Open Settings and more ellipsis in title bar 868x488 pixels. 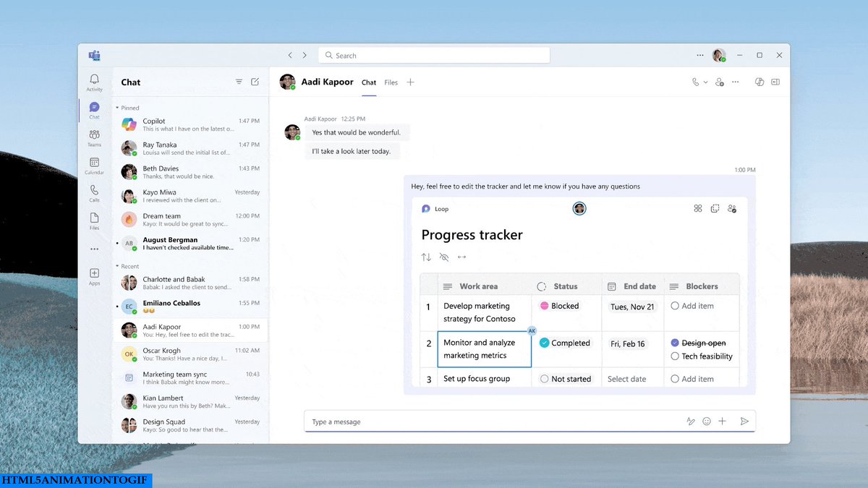pos(699,55)
